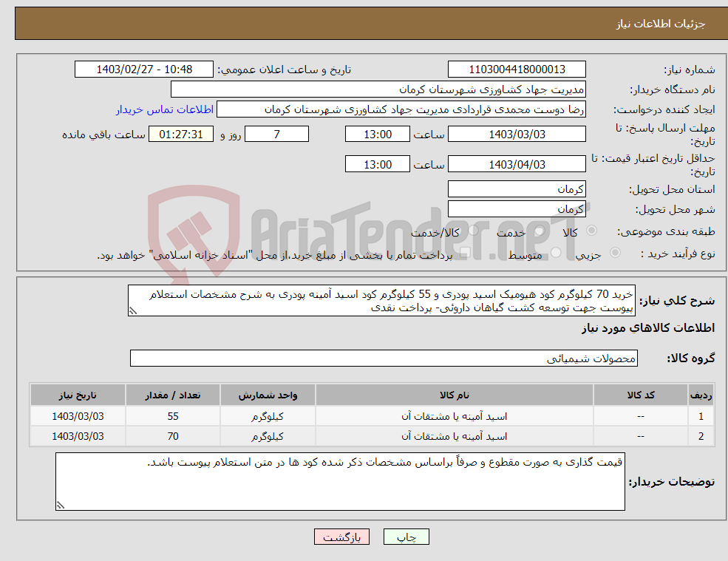Select the جزیی purchase type radio
The height and width of the screenshot is (561, 728).
(615, 253)
